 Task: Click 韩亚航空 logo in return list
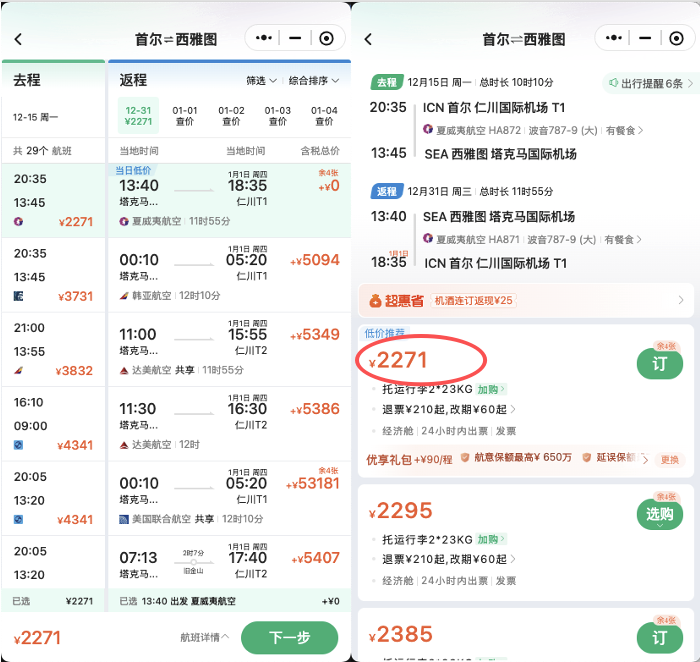pyautogui.click(x=124, y=296)
